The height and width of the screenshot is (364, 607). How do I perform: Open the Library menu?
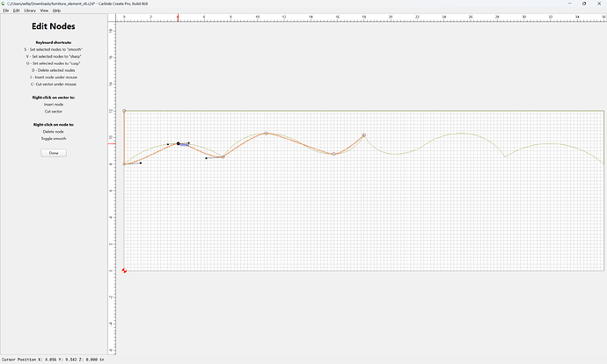click(x=30, y=11)
